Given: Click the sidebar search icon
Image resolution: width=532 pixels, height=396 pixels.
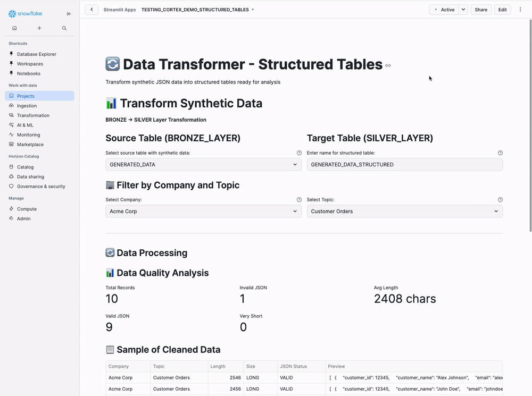Looking at the screenshot, I should point(64,27).
